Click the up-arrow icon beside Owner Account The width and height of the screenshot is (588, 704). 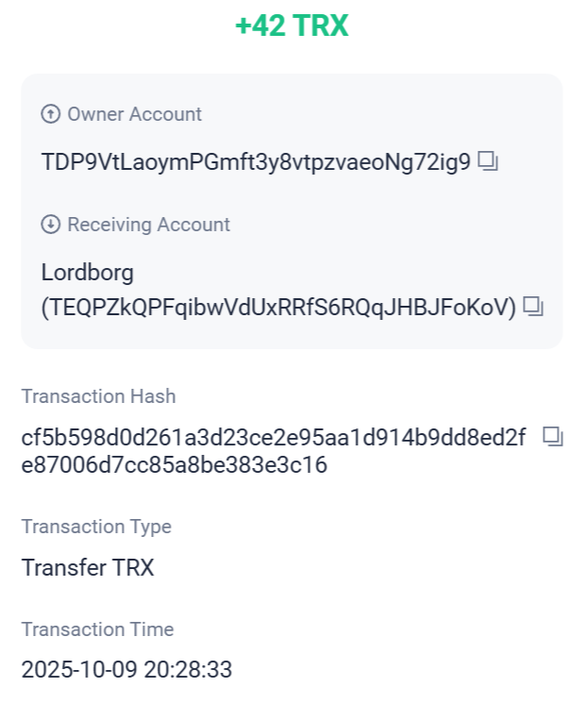point(50,114)
